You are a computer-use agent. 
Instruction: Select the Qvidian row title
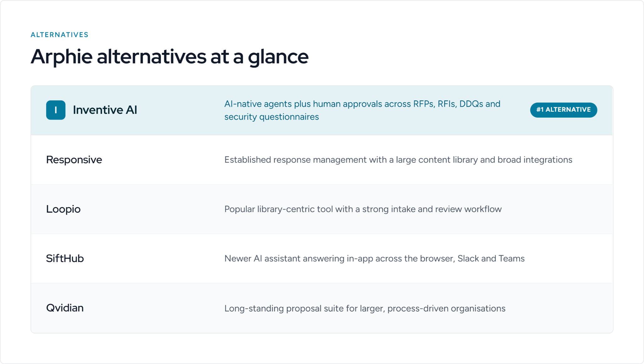tap(65, 308)
